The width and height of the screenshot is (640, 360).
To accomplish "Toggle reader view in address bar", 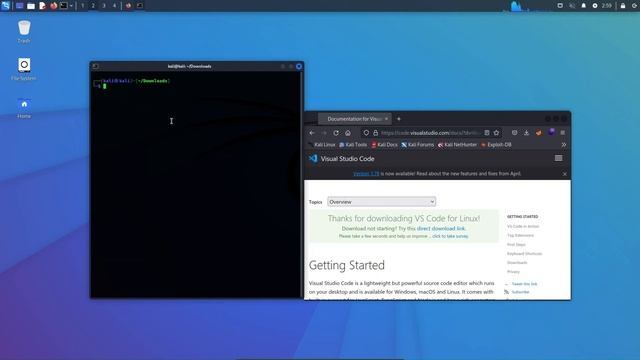I will [x=487, y=133].
